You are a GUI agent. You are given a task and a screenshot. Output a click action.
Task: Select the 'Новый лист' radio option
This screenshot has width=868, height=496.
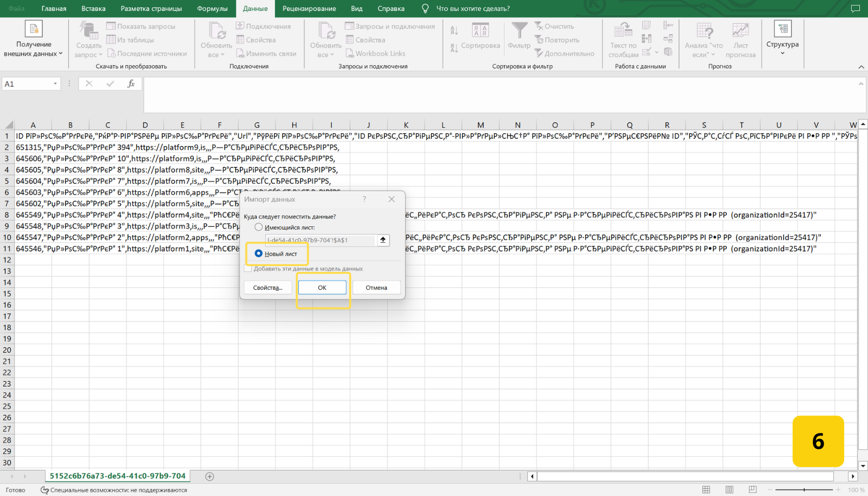pyautogui.click(x=258, y=254)
